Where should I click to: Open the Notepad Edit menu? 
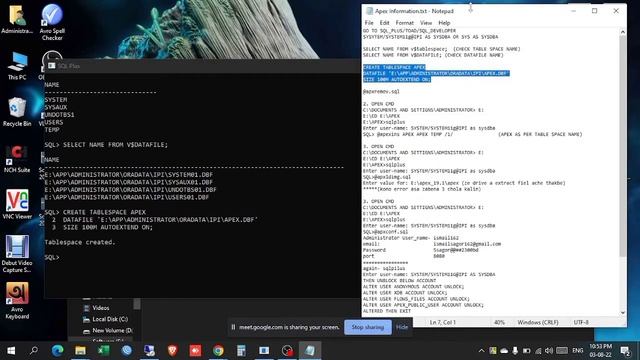click(x=384, y=23)
